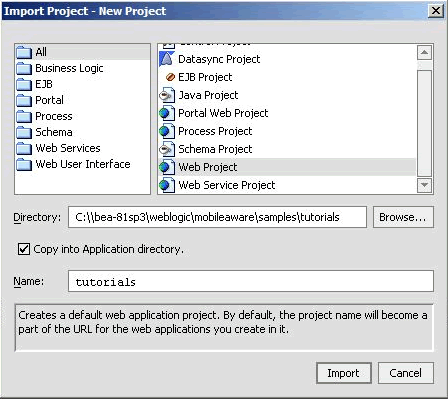Uncheck Copy into Application directory checkbox
The height and width of the screenshot is (399, 448).
click(x=24, y=249)
